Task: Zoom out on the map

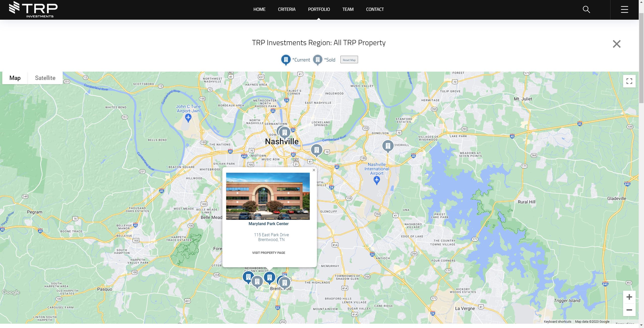Action: point(629,310)
